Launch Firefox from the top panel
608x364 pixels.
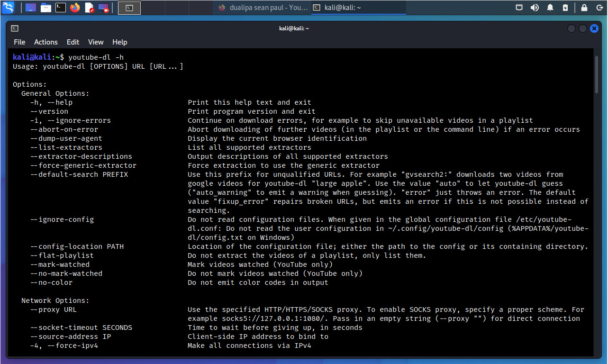pos(75,8)
